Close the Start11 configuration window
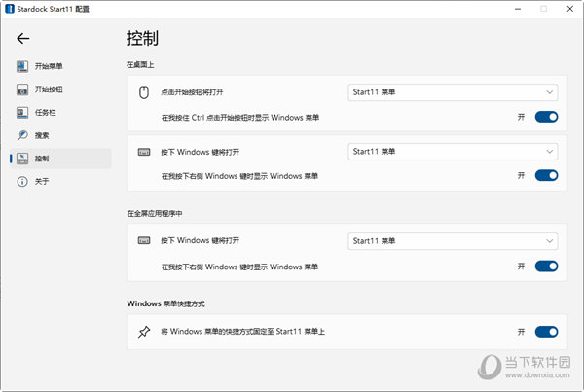Screen dimensions: 584x392 pos(570,9)
